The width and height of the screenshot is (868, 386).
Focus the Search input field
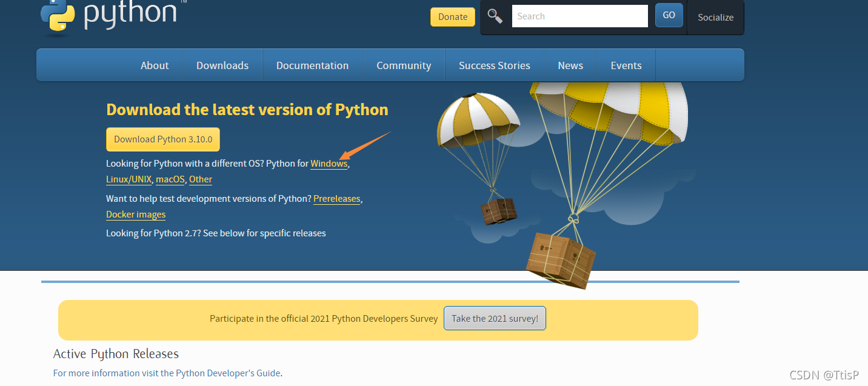coord(580,16)
